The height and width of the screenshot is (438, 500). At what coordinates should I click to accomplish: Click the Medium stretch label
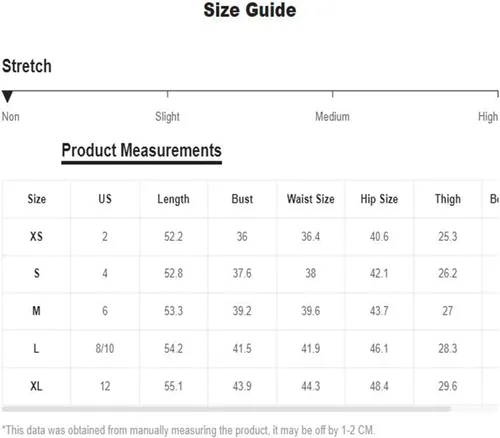point(332,117)
